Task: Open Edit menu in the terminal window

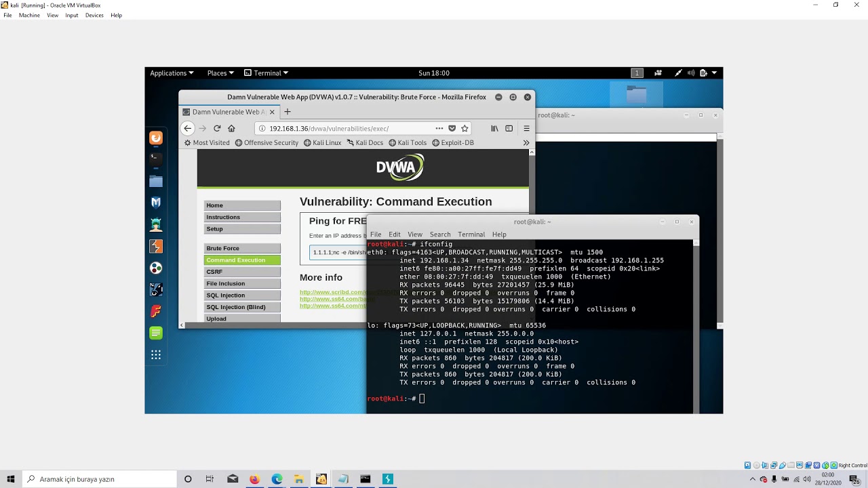Action: pyautogui.click(x=394, y=234)
